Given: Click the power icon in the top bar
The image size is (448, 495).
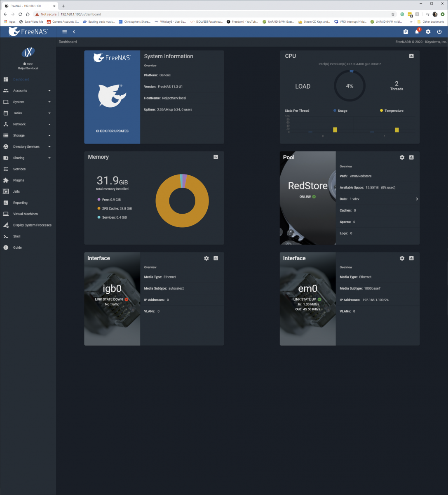Looking at the screenshot, I should click(x=439, y=32).
